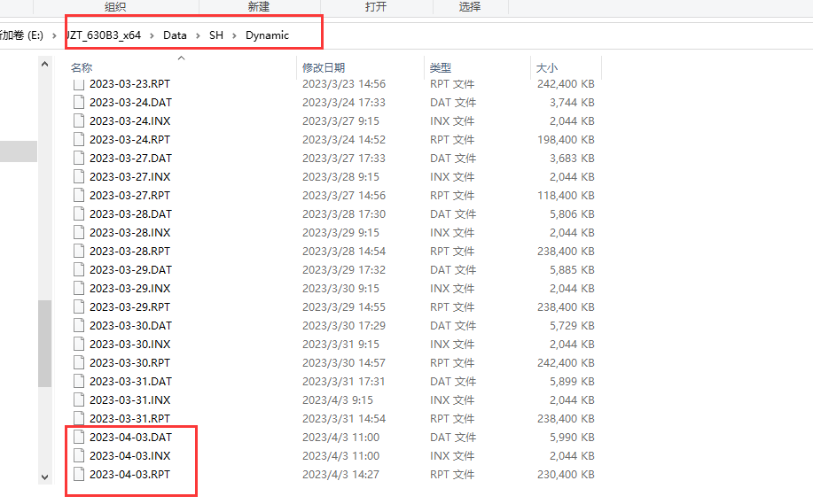Expand the chevron after Data breadcrumb
Screen dimensions: 813x504
pyautogui.click(x=198, y=35)
